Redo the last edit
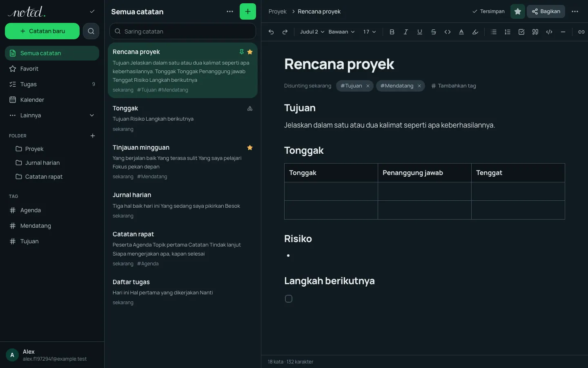Viewport: 588px width, 368px height. point(285,32)
